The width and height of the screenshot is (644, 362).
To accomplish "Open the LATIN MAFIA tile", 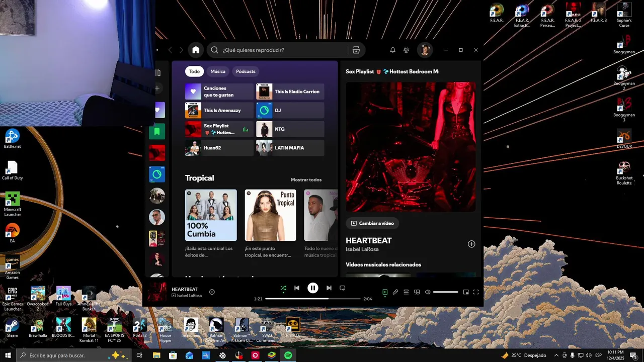I will [x=290, y=148].
